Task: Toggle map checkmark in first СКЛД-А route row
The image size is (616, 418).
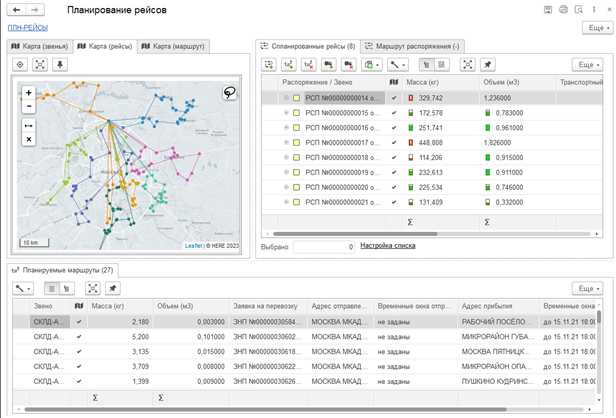Action: tap(78, 322)
